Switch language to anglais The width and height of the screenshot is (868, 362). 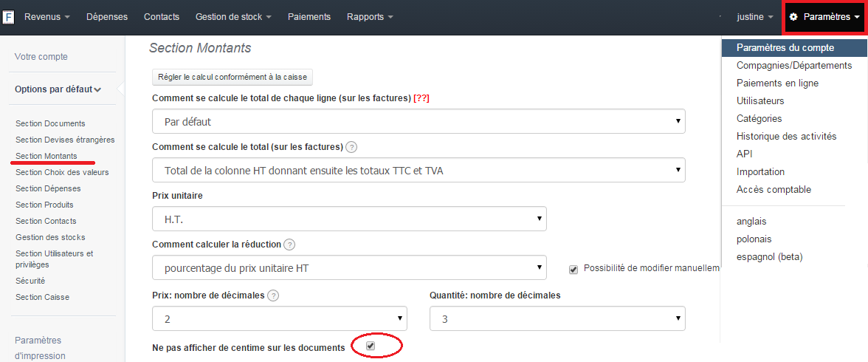pyautogui.click(x=751, y=222)
